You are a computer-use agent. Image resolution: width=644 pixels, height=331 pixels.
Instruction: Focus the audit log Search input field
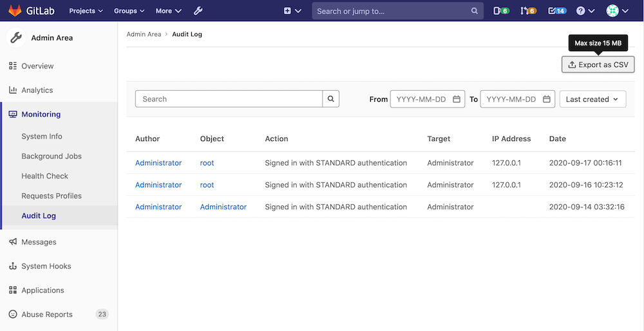pos(229,99)
